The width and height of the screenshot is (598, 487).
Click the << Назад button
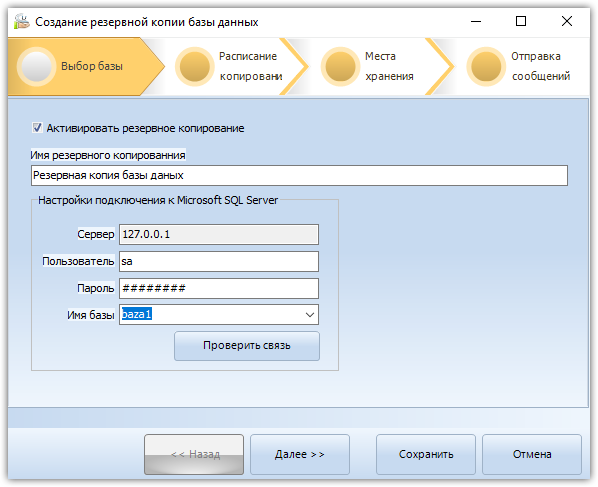pos(194,454)
